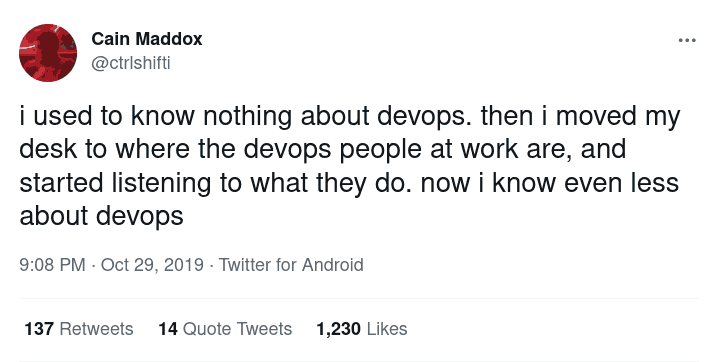Click the tweet line starting 'i used to know'

click(x=350, y=117)
